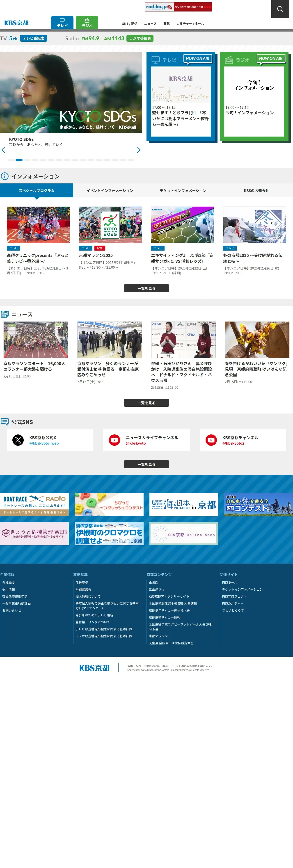The height and width of the screenshot is (868, 293).
Task: Go to previous carousel slide
Action: coord(3,150)
